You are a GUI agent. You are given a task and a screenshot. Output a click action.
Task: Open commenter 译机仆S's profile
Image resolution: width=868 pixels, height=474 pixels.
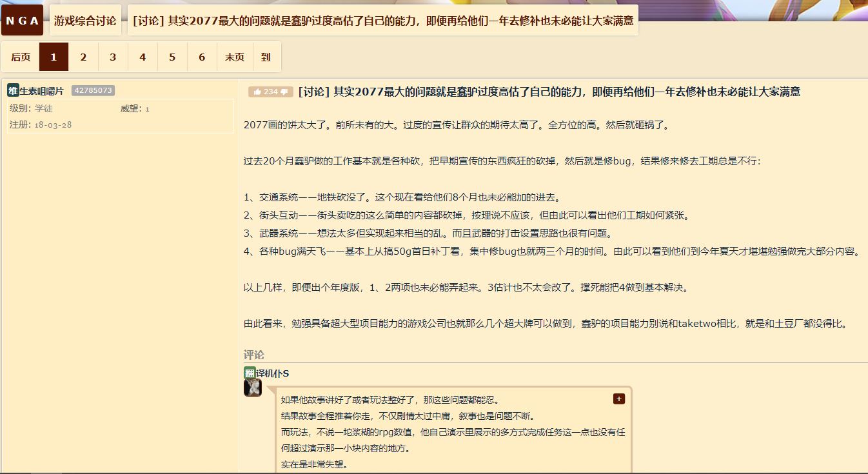pos(272,374)
